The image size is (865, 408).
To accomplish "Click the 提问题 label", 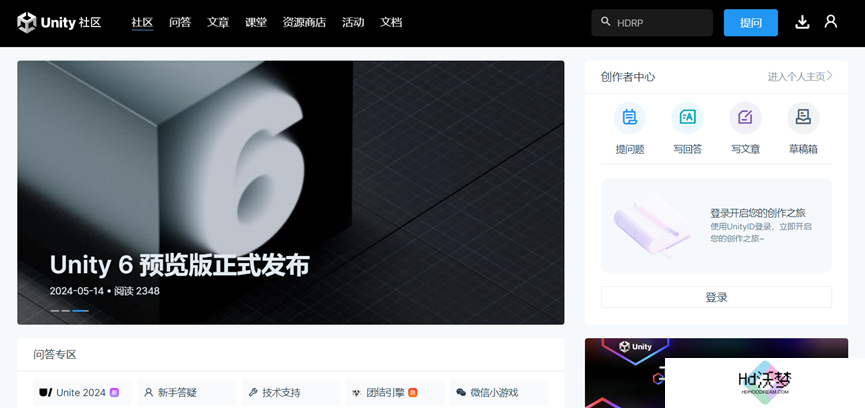I will point(630,149).
